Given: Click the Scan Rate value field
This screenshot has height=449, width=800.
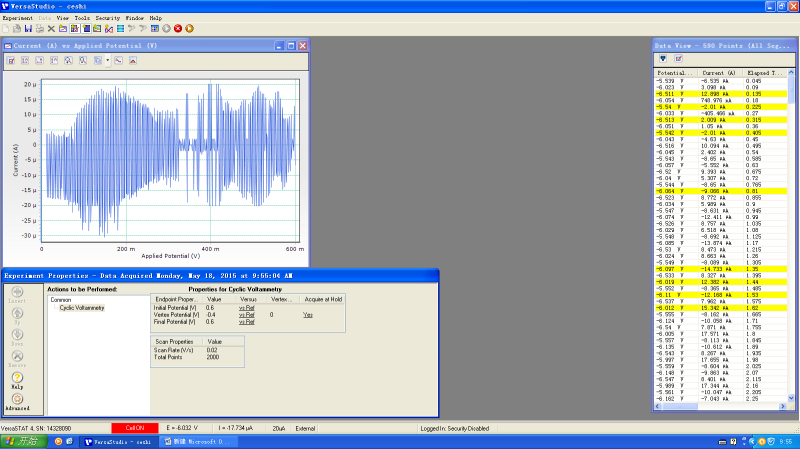Looking at the screenshot, I should click(x=213, y=350).
